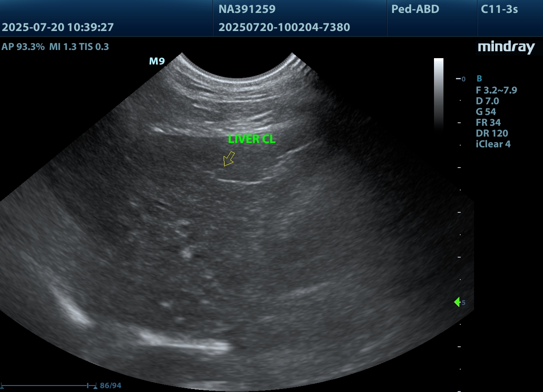Viewport: 543px width, 392px height.
Task: Click the B mode indicator label
Action: coord(479,79)
